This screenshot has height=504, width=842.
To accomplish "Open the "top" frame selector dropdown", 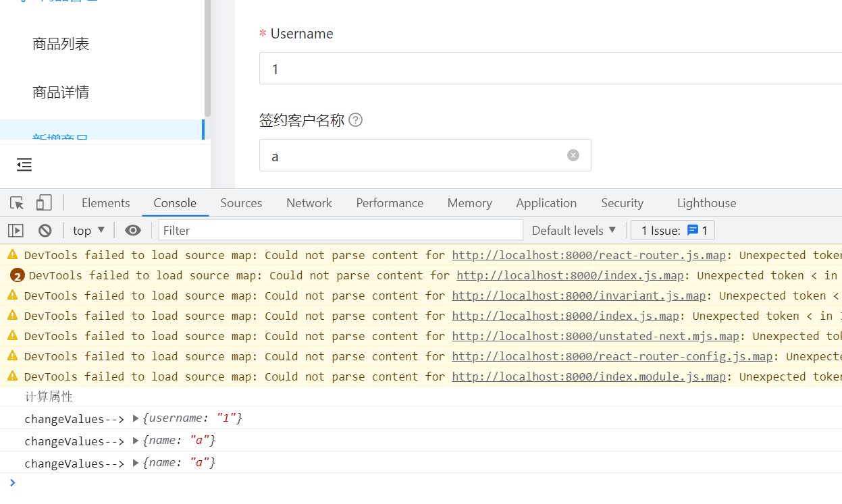I will pos(88,230).
